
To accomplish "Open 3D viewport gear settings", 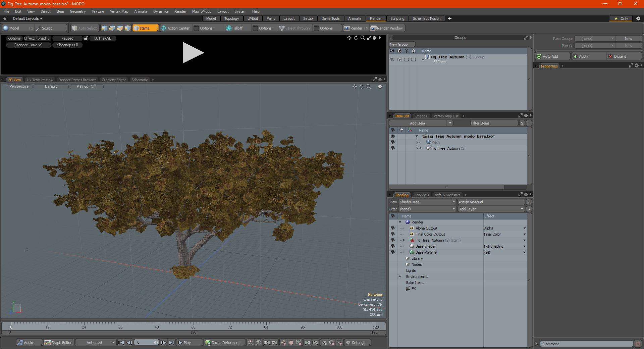I will tap(380, 87).
